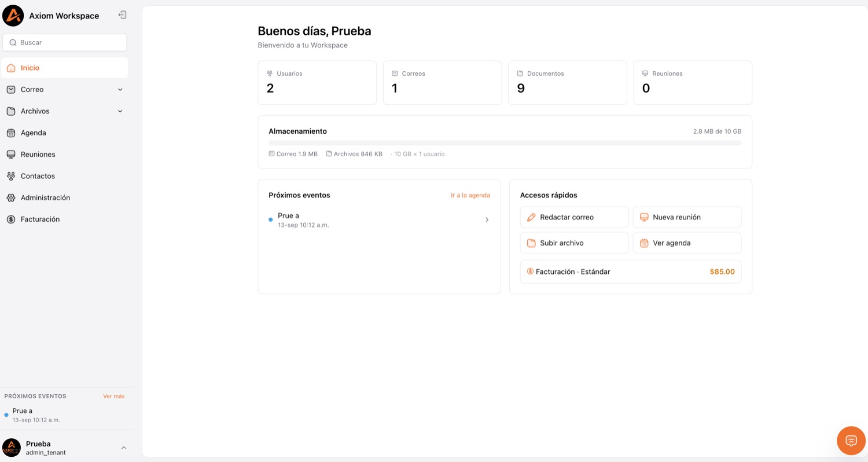The height and width of the screenshot is (462, 868).
Task: Open the Usuarios stat card
Action: (317, 83)
